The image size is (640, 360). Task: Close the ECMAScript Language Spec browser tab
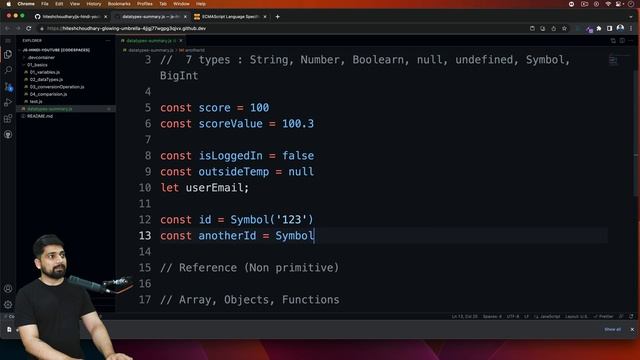(x=265, y=17)
